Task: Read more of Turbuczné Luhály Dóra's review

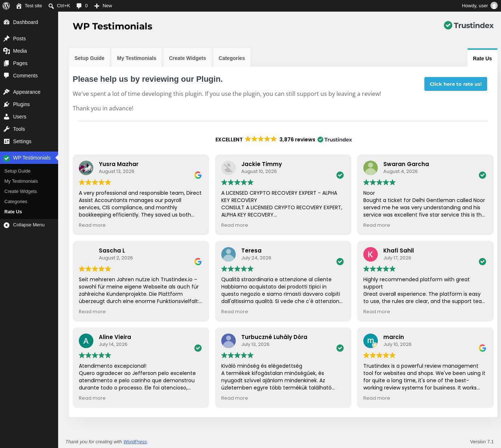Action: click(x=235, y=398)
